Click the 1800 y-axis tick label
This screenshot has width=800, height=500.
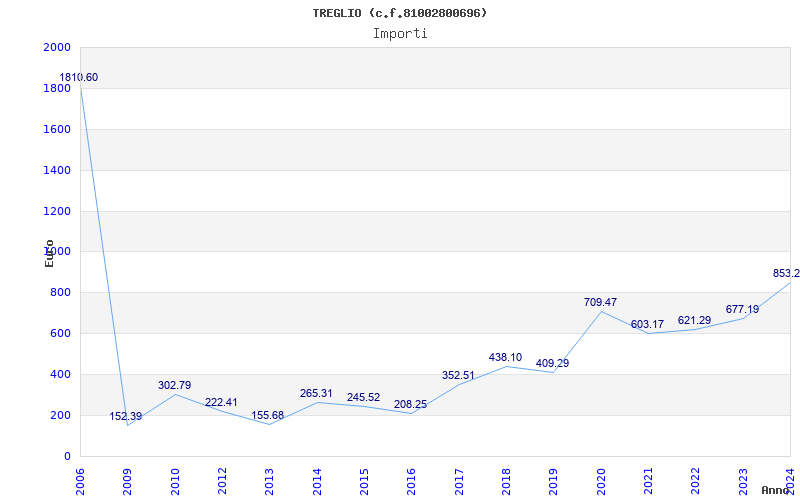coord(57,88)
